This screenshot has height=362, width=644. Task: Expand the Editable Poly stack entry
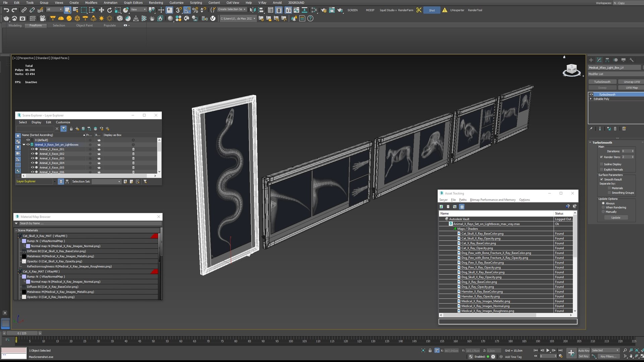point(591,99)
